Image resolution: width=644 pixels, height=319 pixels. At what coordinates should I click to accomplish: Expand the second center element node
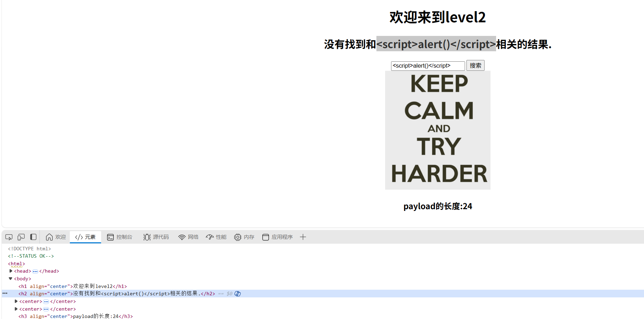pyautogui.click(x=16, y=309)
